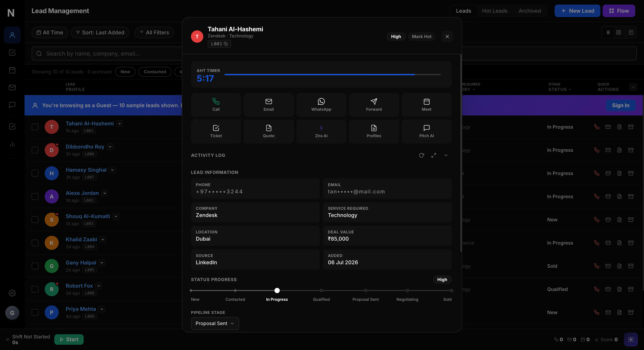Viewport: 644px width, 350px height.
Task: Select Robert Fox row checkbox
Action: tap(35, 289)
